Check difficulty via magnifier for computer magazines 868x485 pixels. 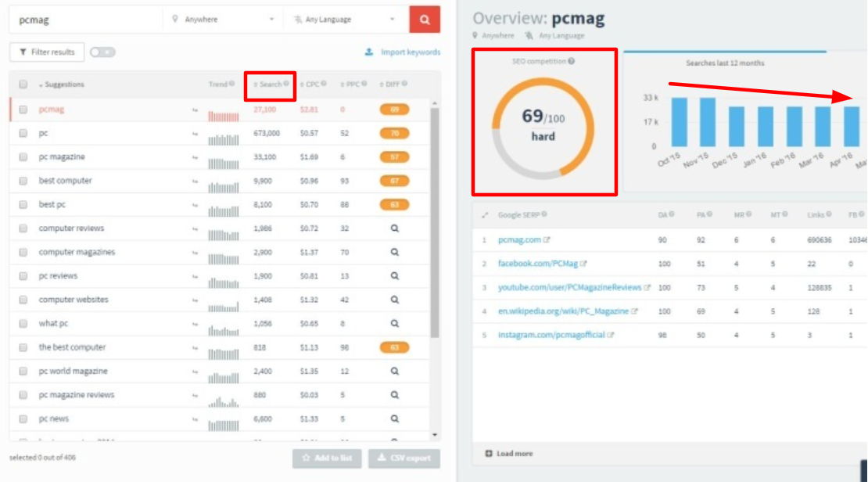tap(395, 252)
